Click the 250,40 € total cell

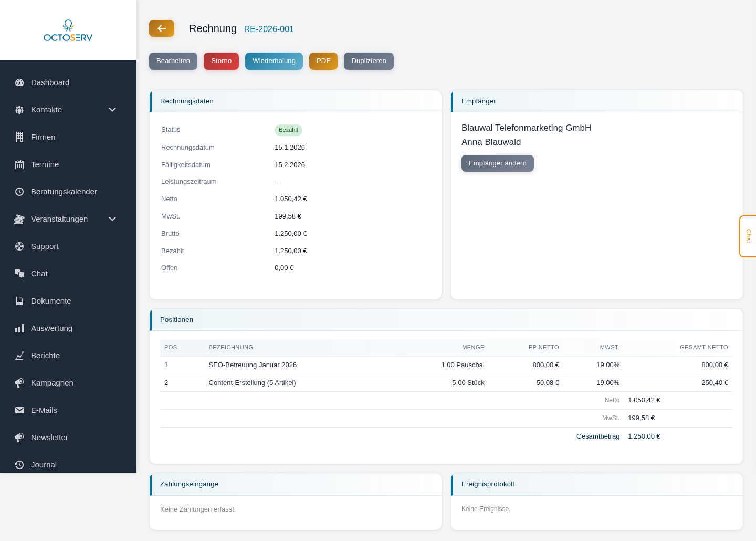715,383
